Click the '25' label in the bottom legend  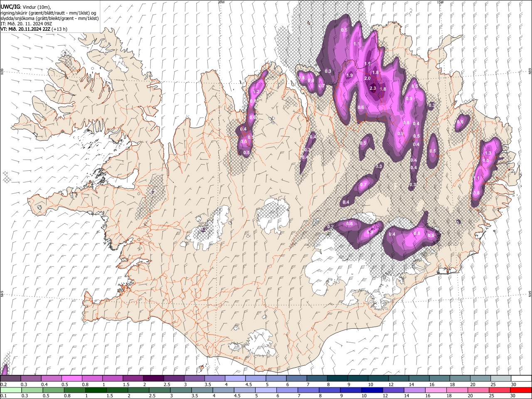pyautogui.click(x=492, y=396)
